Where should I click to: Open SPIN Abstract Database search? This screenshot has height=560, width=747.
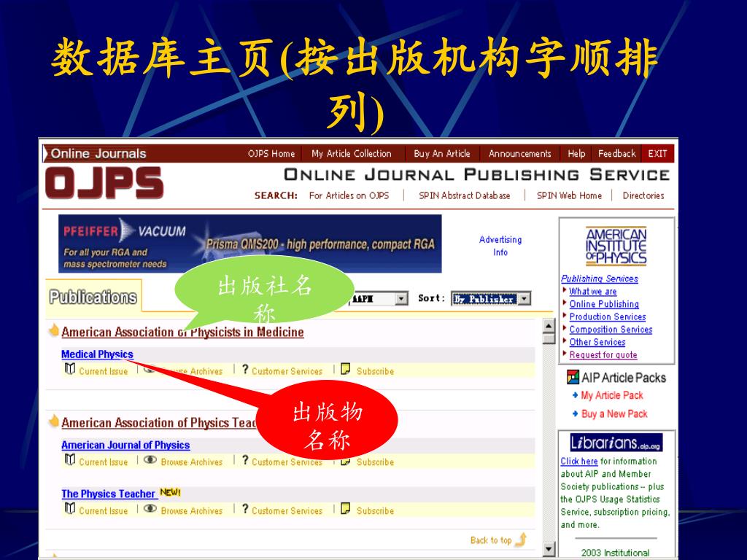pyautogui.click(x=465, y=195)
